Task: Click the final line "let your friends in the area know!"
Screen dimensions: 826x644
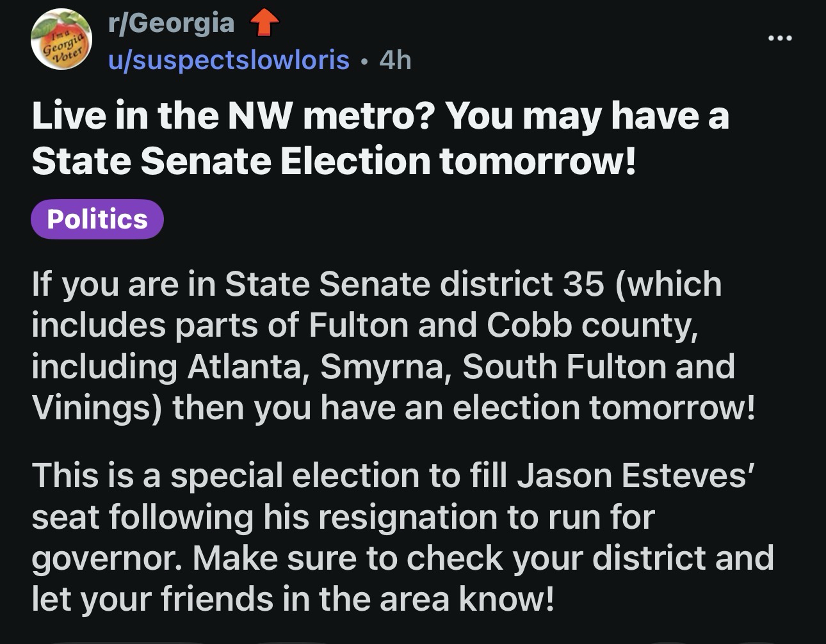Action: pyautogui.click(x=291, y=599)
